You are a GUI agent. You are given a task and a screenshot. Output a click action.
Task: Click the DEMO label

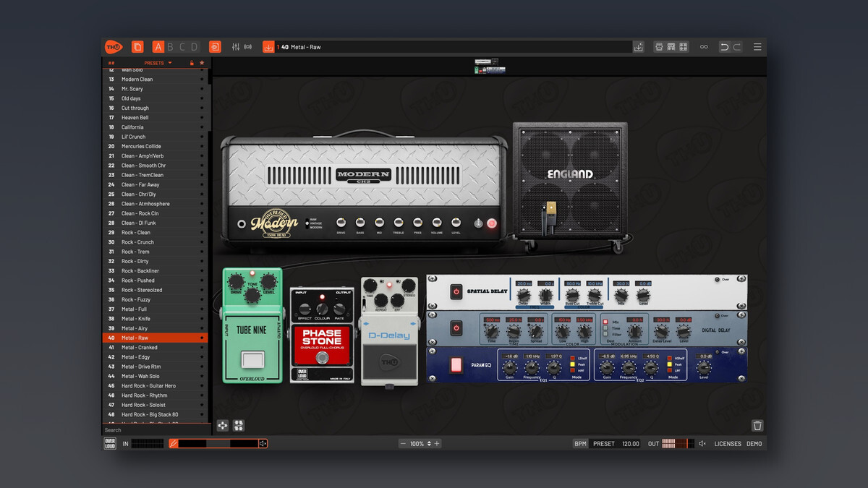point(754,443)
